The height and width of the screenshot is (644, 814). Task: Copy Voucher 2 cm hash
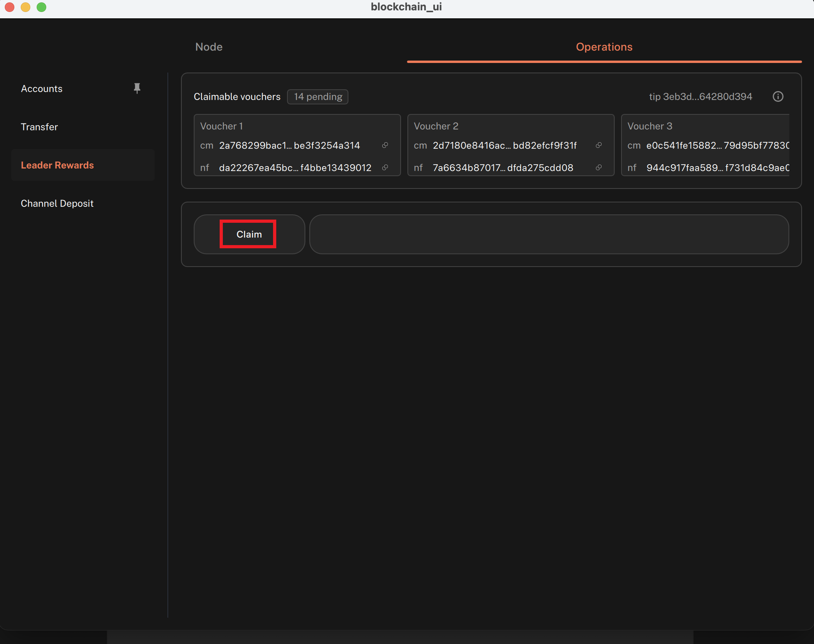[599, 145]
